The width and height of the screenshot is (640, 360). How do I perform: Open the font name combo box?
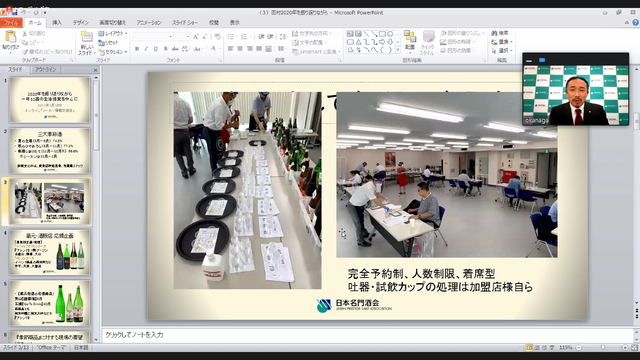(x=153, y=37)
